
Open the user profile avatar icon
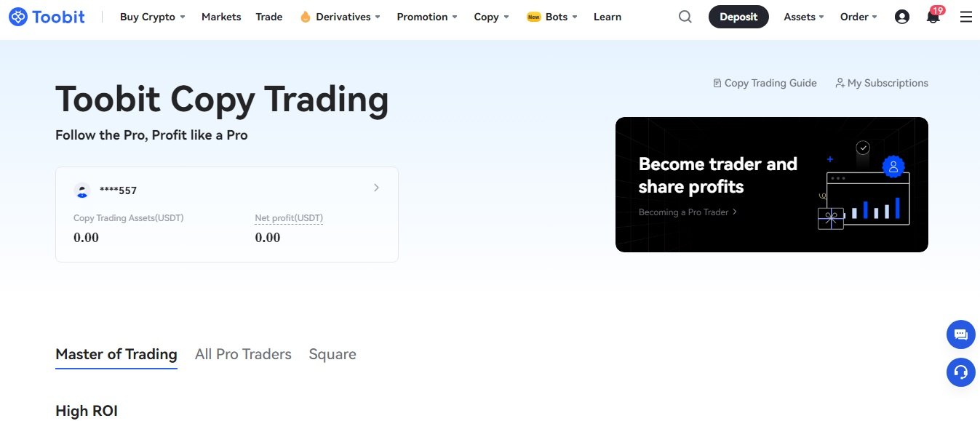pos(902,17)
